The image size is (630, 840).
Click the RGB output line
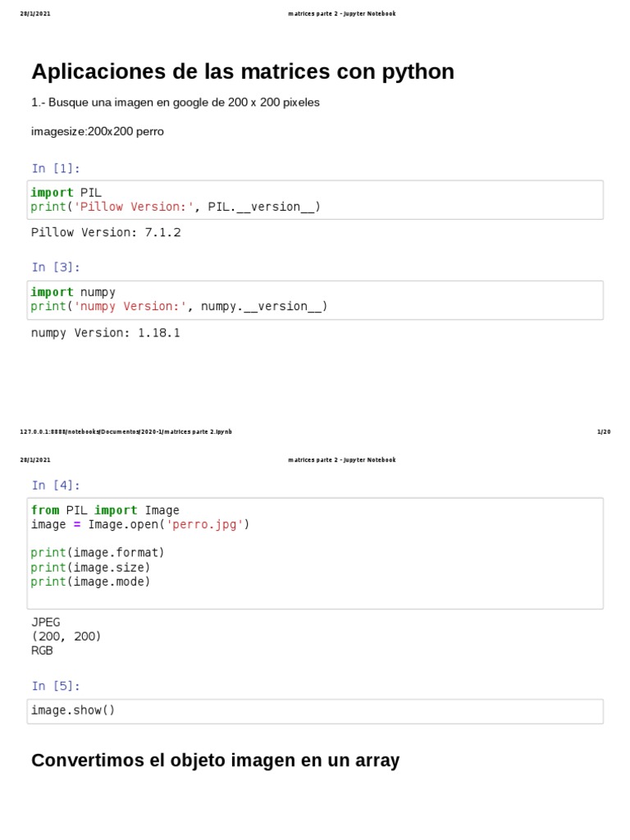point(42,651)
